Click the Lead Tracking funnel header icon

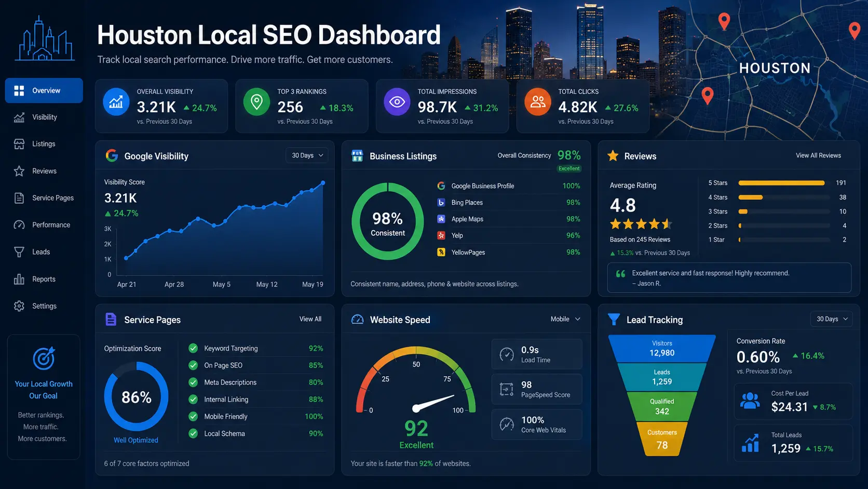(614, 320)
